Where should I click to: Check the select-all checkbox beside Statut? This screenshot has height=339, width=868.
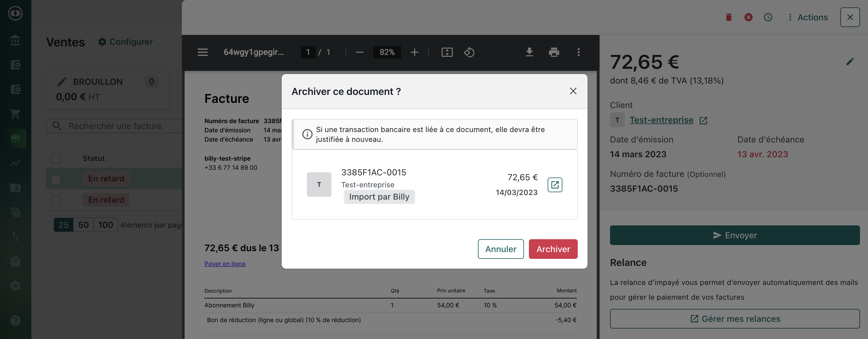56,158
